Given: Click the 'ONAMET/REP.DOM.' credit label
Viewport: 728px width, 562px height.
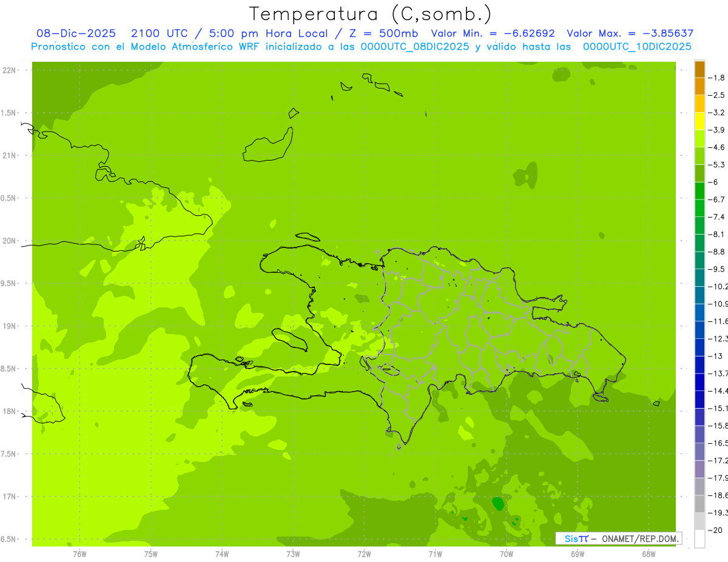Looking at the screenshot, I should (639, 538).
